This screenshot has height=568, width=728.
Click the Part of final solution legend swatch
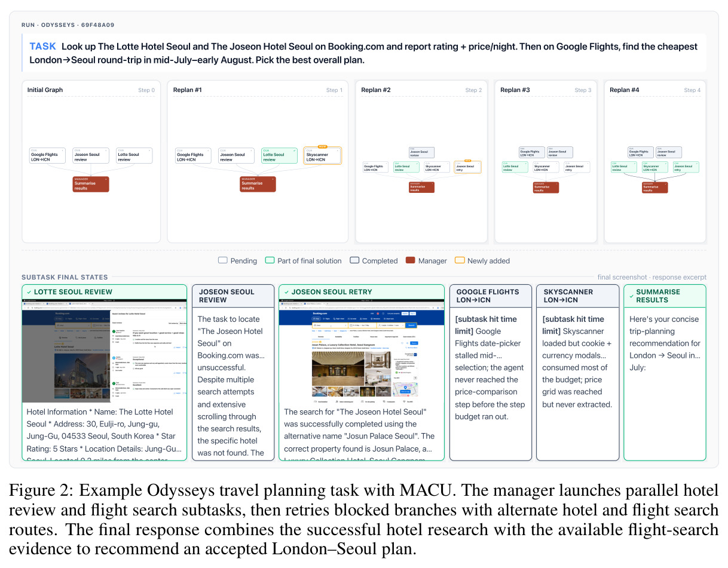270,260
